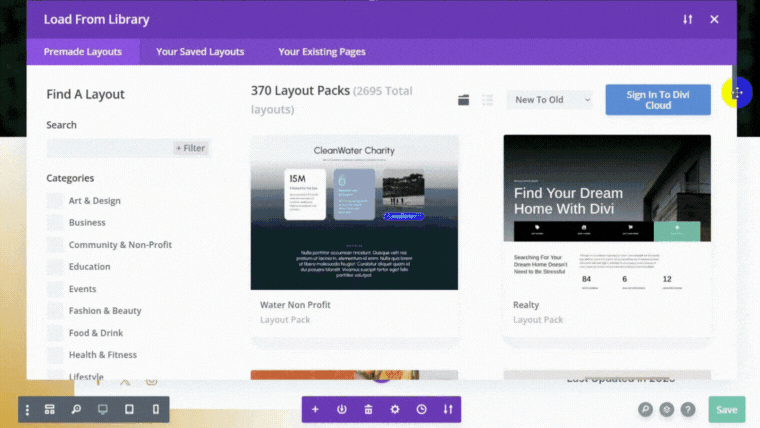Check the Fashion & Beauty category
The image size is (760, 428).
click(x=55, y=311)
